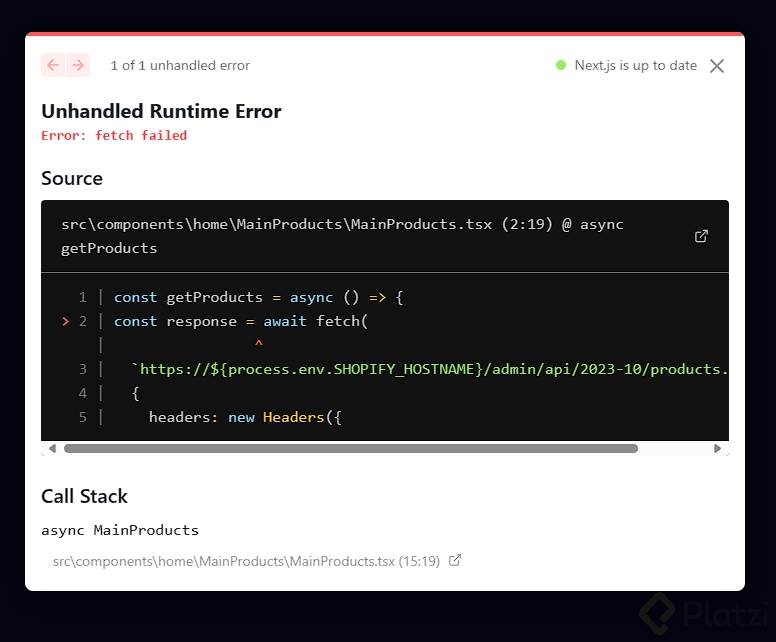Click highlighted line 2 'await fetch('
Screen dimensions: 776x642
pyautogui.click(x=241, y=321)
